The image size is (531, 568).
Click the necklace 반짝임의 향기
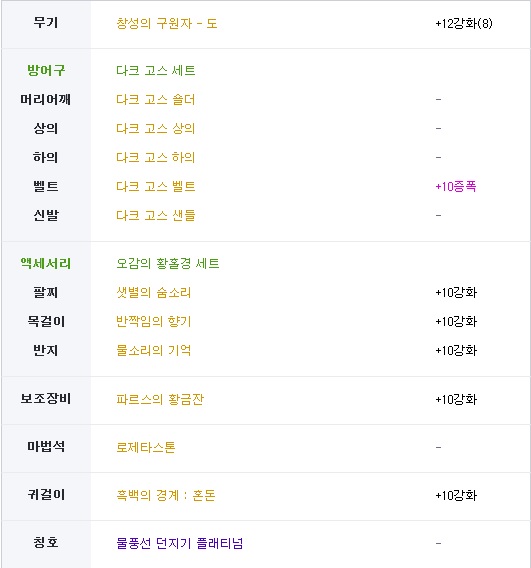point(154,321)
